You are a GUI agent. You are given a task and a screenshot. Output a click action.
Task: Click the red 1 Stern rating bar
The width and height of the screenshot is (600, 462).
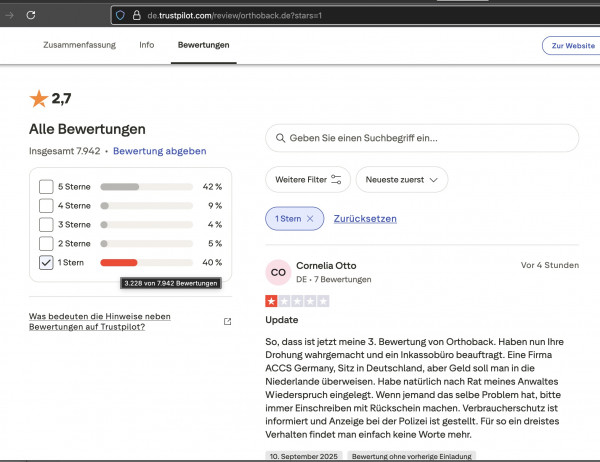click(x=147, y=263)
